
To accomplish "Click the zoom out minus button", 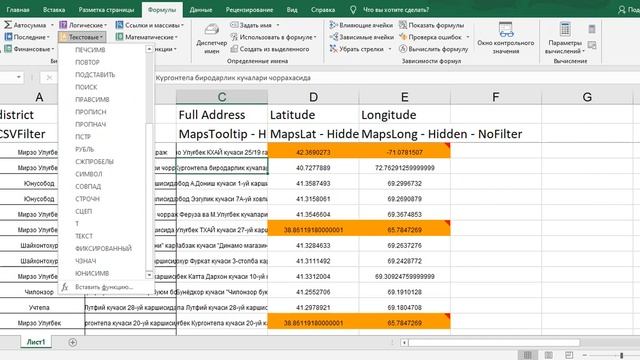I will [584, 355].
